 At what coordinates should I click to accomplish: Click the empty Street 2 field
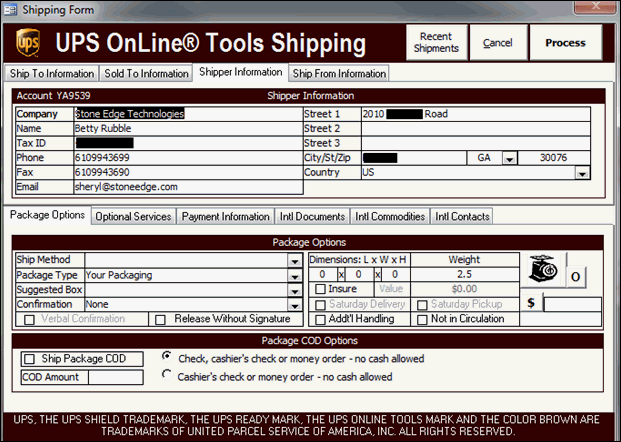pos(476,129)
